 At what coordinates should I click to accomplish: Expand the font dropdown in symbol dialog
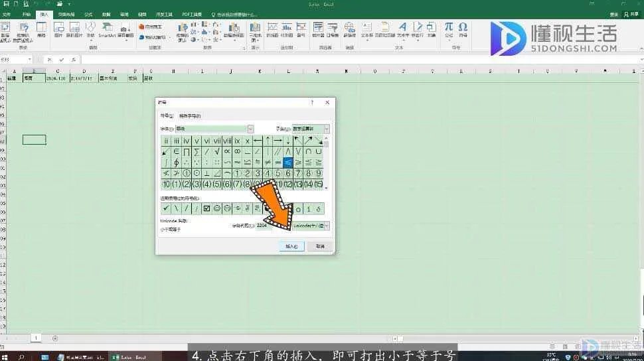[x=250, y=129]
